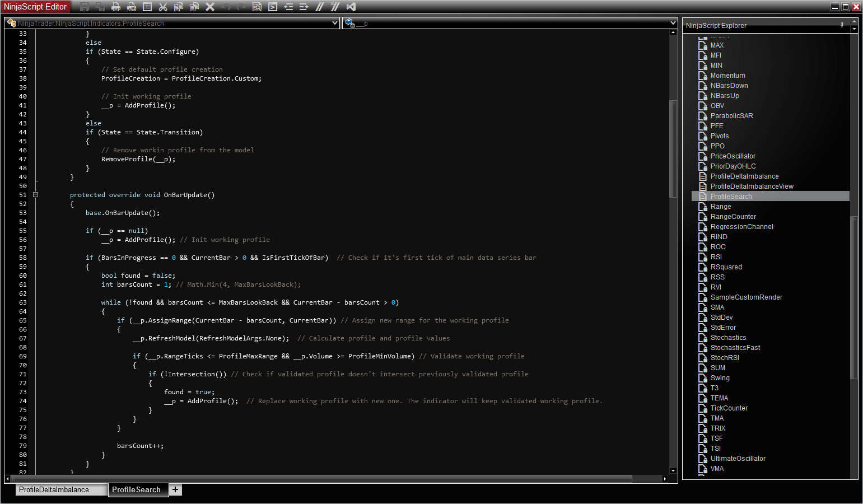
Task: Select TickCounter in the explorer
Action: tap(729, 408)
